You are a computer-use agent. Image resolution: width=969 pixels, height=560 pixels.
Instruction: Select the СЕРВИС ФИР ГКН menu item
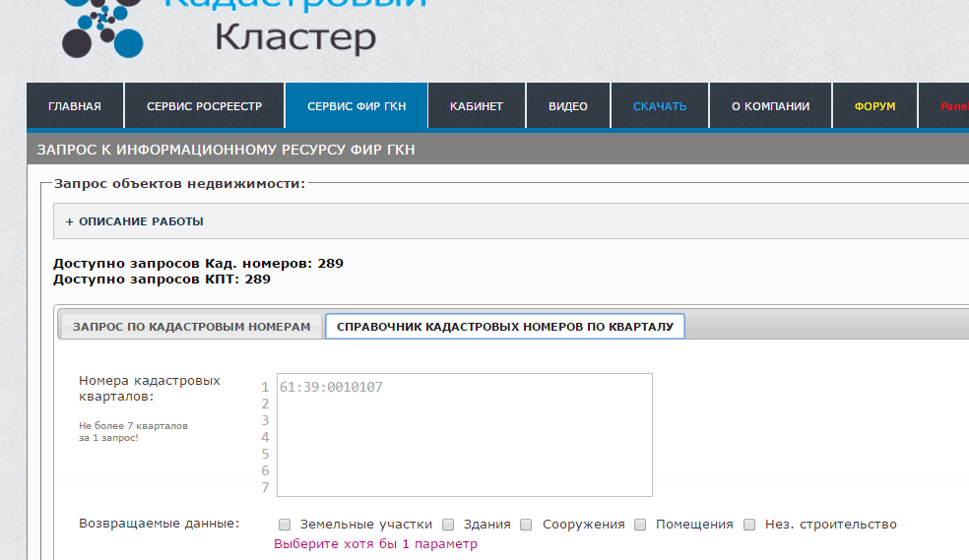(x=355, y=106)
